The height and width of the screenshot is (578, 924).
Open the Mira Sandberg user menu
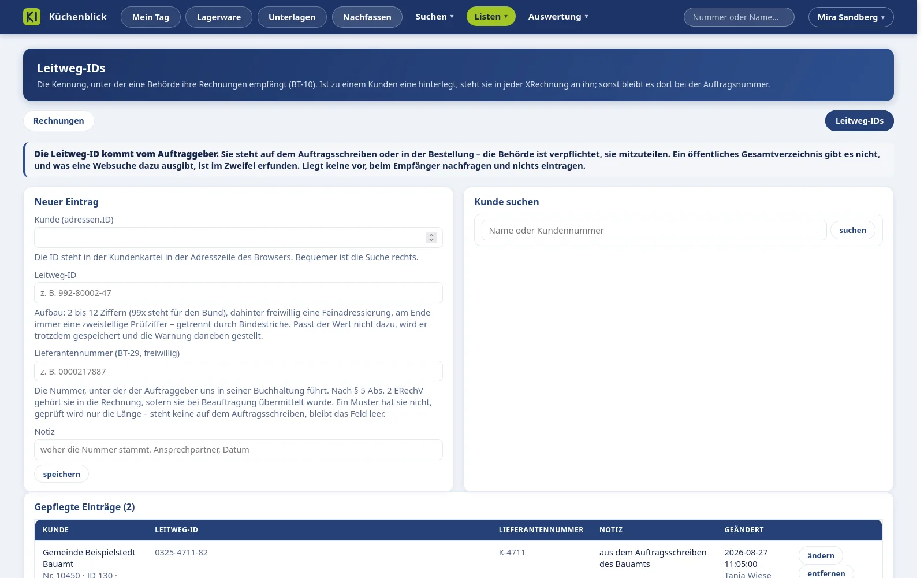coord(851,17)
